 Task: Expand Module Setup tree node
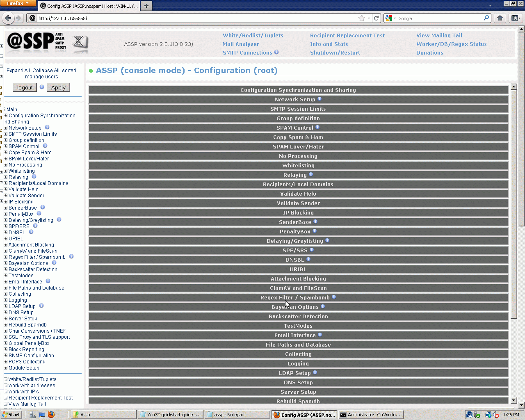(6, 368)
